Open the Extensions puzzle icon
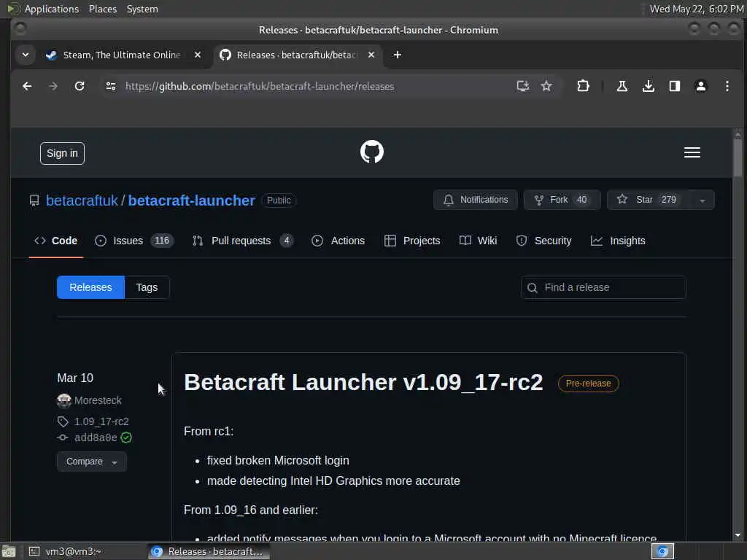 [x=583, y=86]
